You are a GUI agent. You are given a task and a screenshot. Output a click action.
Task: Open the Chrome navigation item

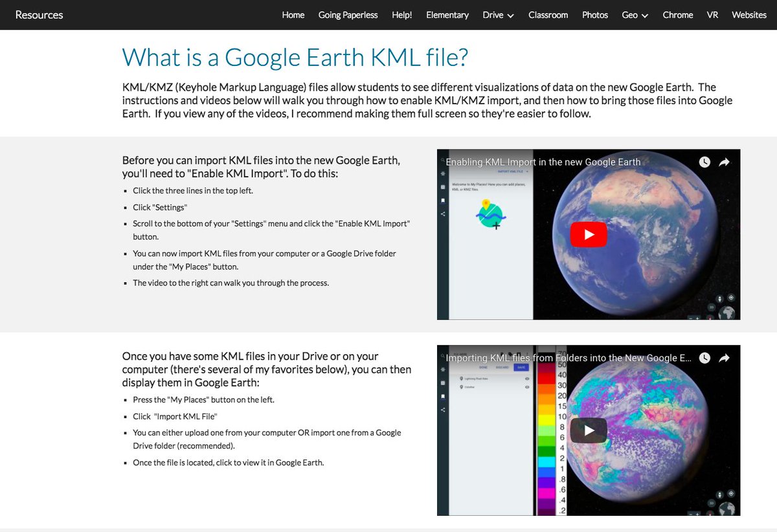[x=678, y=15]
